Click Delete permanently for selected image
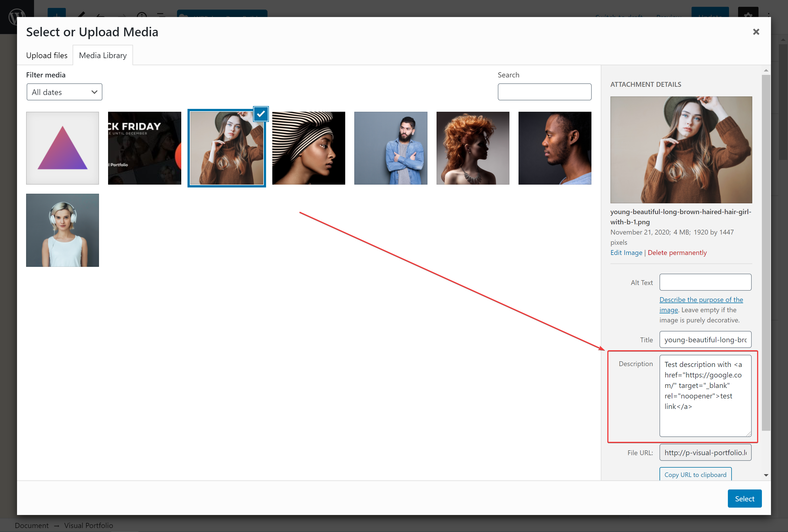Viewport: 788px width, 532px height. pyautogui.click(x=677, y=252)
